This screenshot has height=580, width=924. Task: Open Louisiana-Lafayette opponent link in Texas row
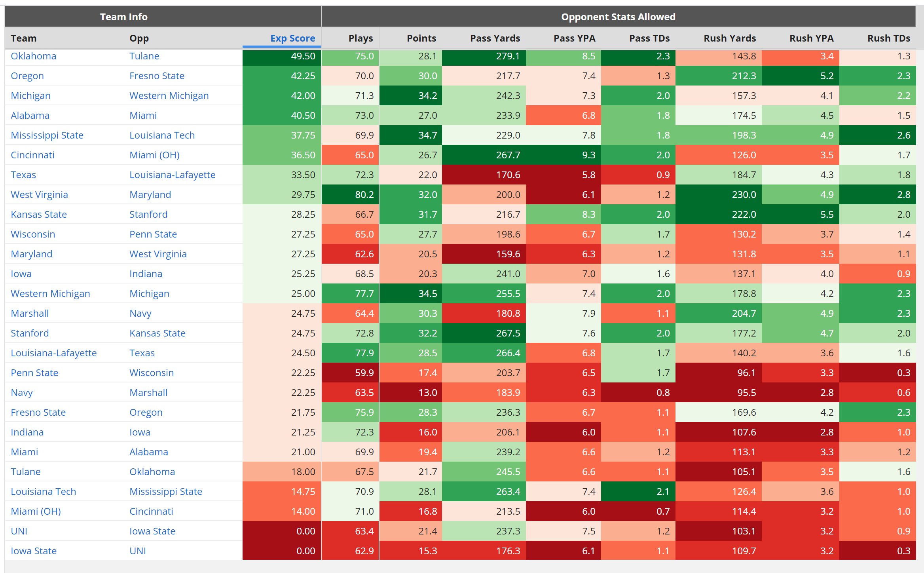173,175
